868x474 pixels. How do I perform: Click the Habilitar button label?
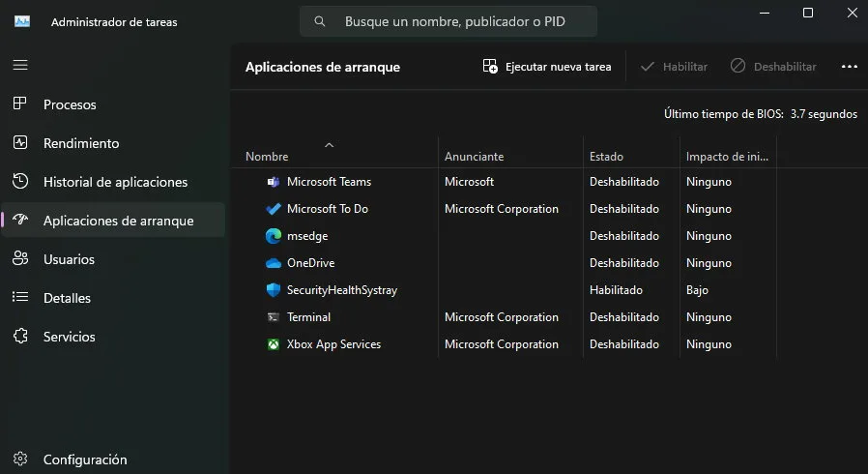pos(684,67)
